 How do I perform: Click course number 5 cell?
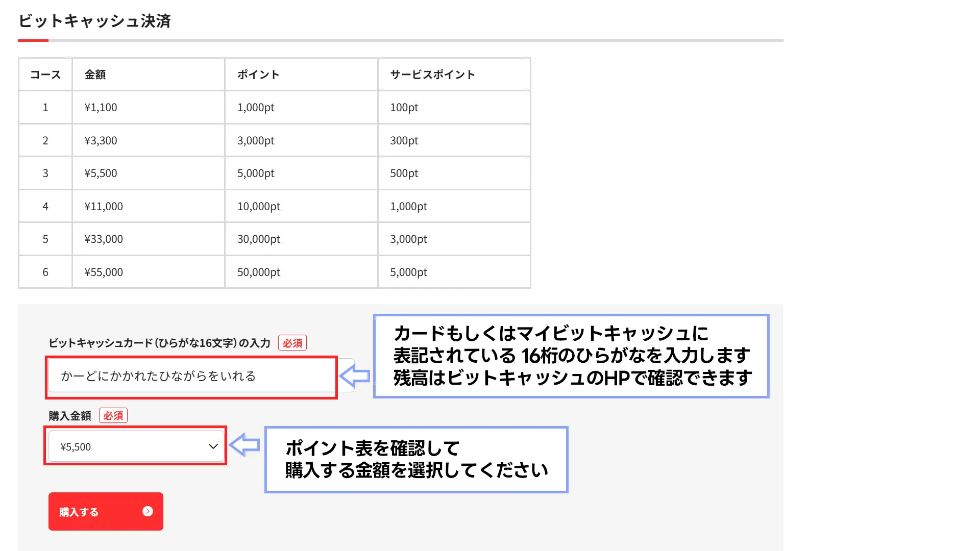(x=45, y=239)
